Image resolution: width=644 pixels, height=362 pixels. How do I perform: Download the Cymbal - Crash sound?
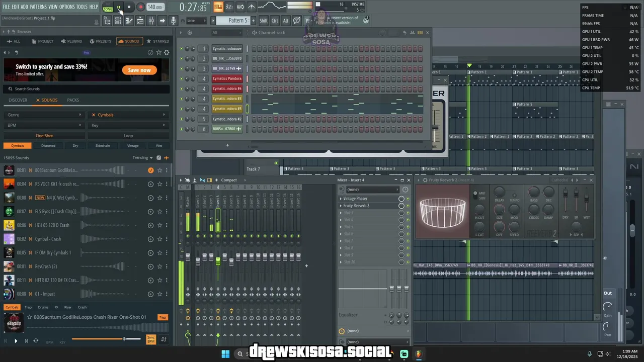click(x=150, y=239)
